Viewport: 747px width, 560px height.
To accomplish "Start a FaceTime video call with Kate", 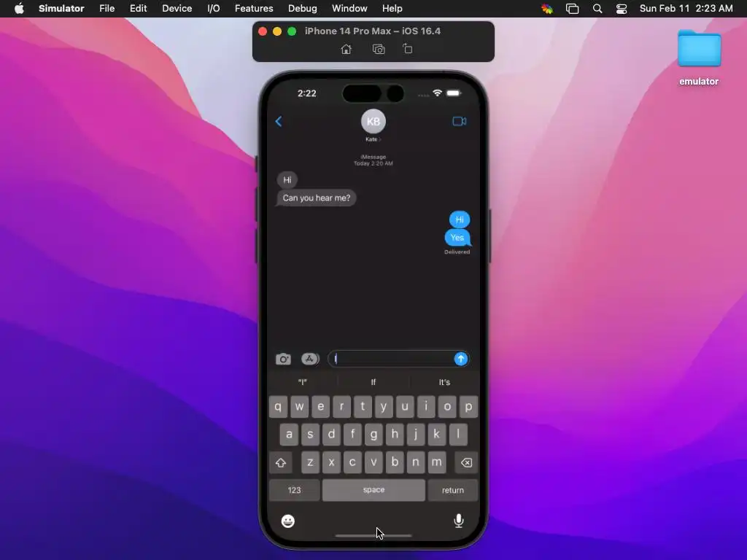I will point(460,122).
